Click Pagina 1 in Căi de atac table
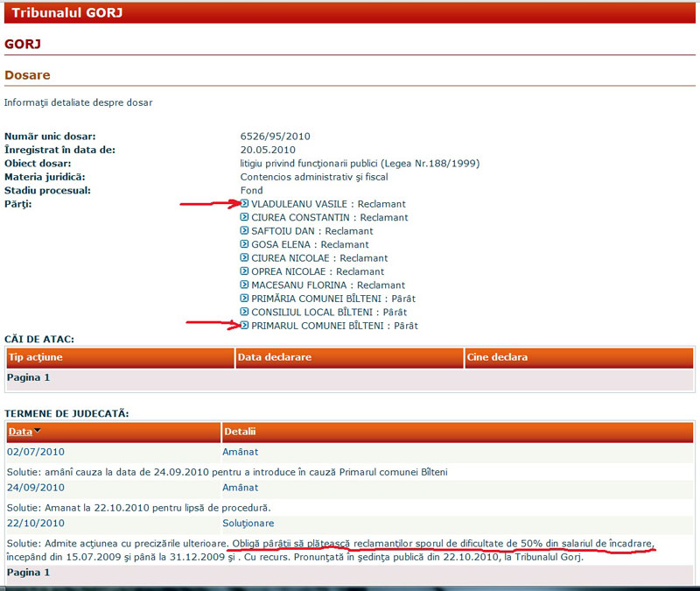The height and width of the screenshot is (591, 700). click(x=28, y=377)
